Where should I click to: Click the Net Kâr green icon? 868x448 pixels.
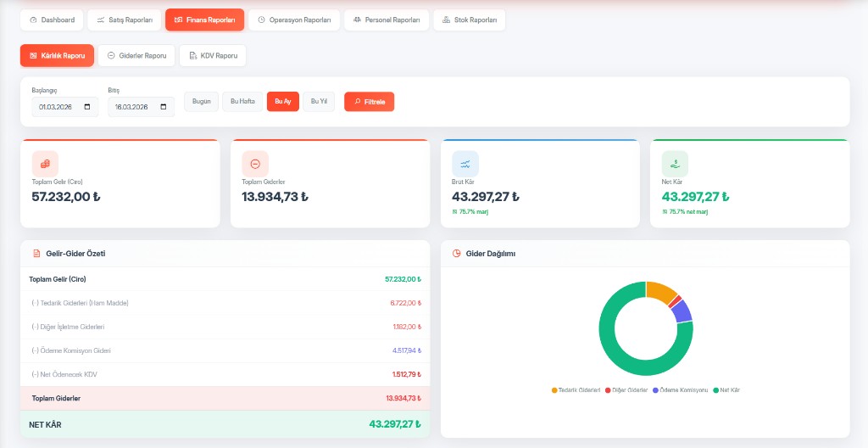pos(675,164)
